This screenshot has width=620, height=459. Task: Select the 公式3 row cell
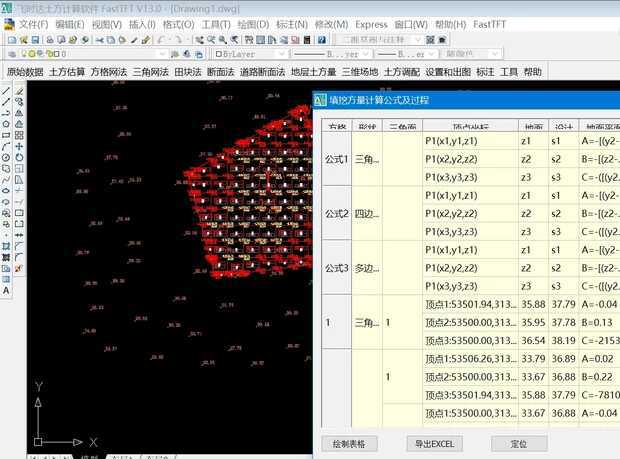click(x=336, y=268)
